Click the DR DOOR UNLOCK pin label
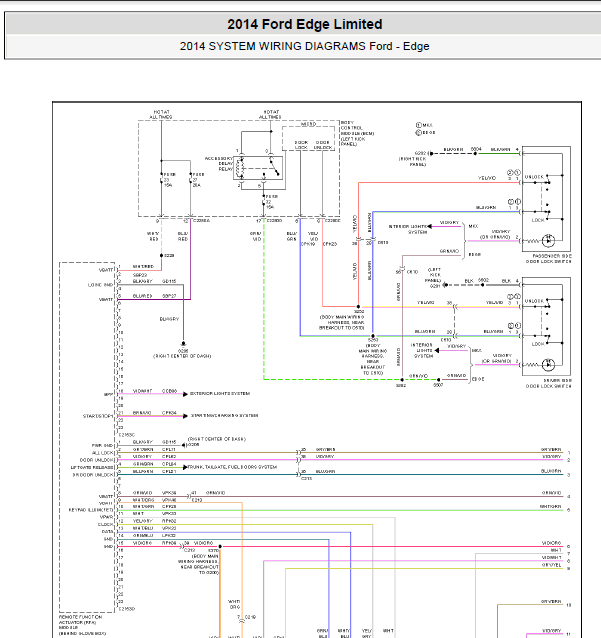This screenshot has width=601, height=638. click(x=93, y=475)
